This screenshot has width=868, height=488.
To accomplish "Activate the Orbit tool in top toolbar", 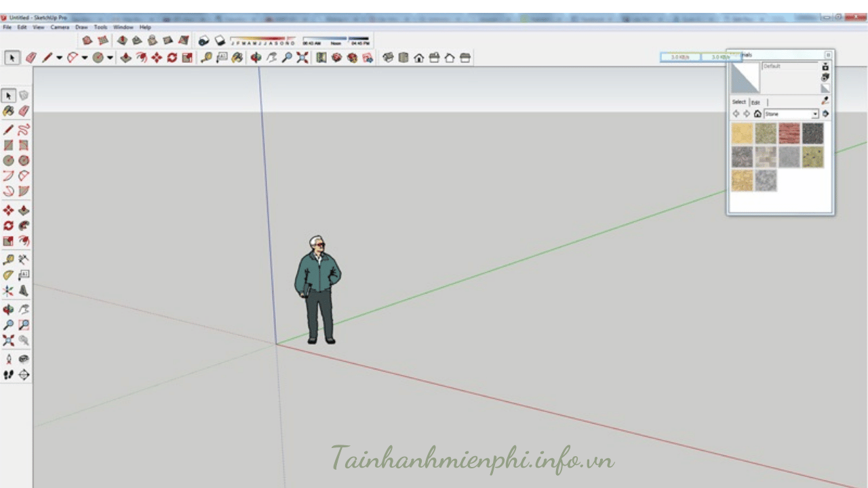I will point(256,58).
